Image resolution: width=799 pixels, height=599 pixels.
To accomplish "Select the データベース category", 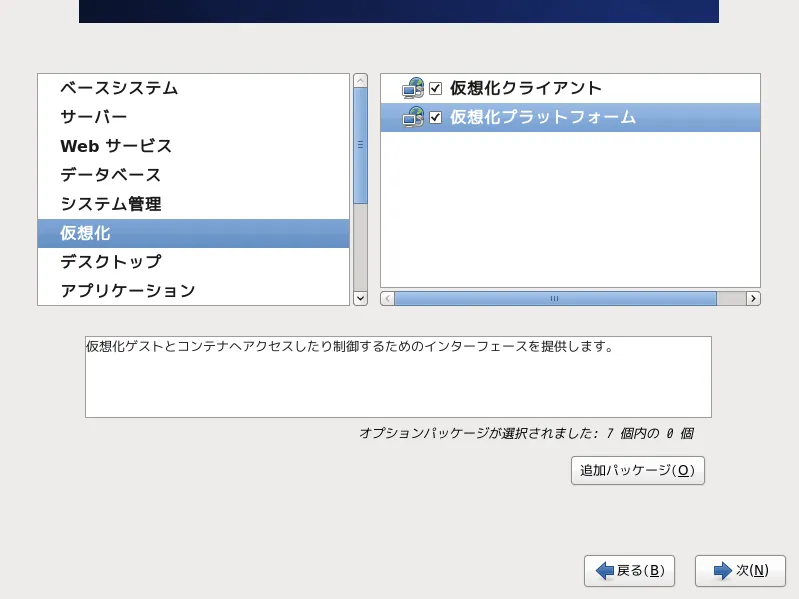I will (x=194, y=175).
